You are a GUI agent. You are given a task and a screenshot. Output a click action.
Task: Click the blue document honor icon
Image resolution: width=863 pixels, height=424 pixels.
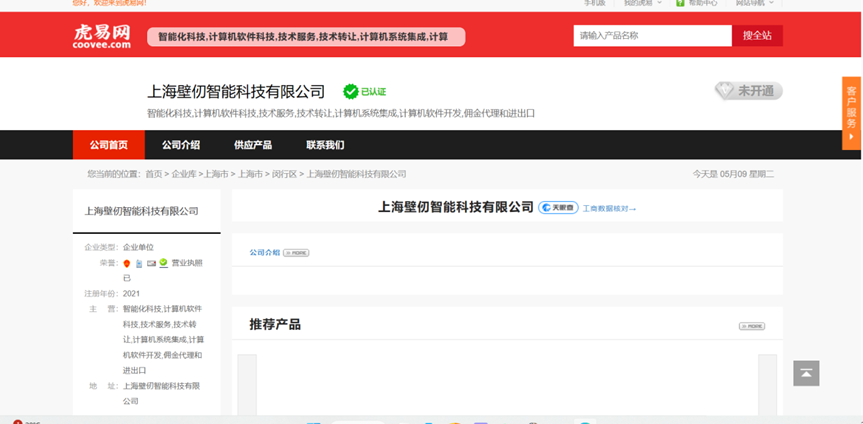(x=139, y=263)
